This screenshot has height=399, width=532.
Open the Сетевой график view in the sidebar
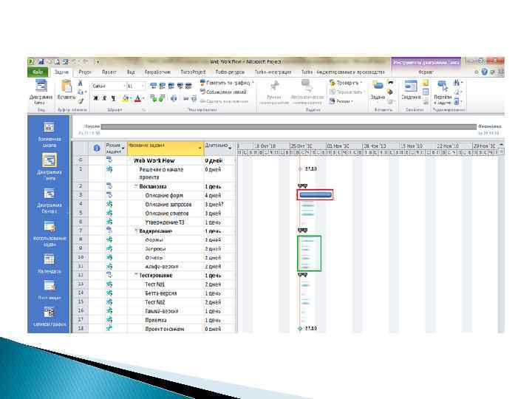50,316
